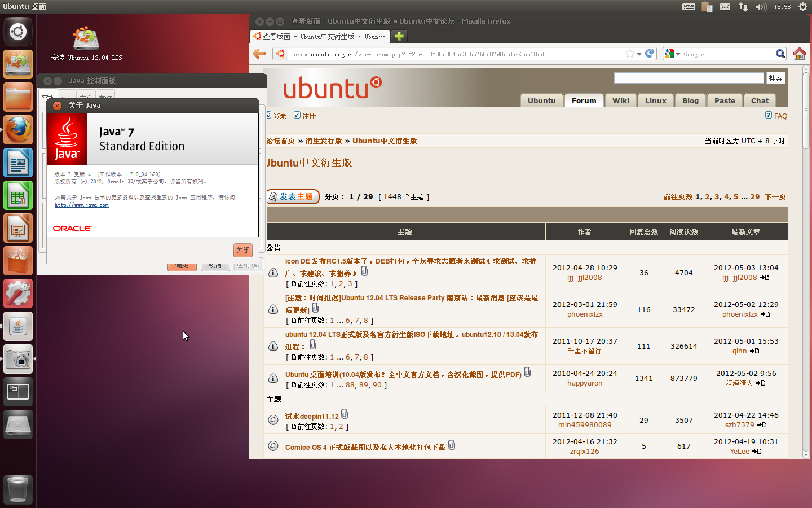This screenshot has width=812, height=508.
Task: Open the Screenshot camera launcher icon
Action: click(x=18, y=359)
